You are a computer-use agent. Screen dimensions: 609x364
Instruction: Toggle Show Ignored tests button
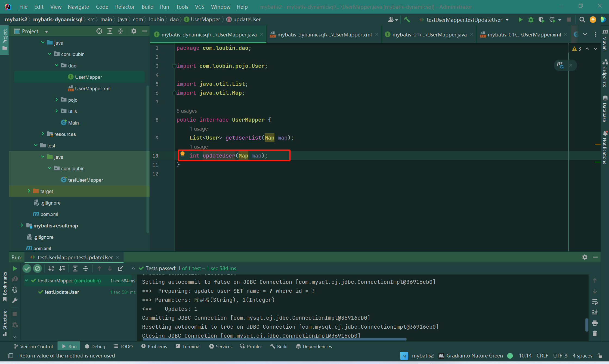[x=38, y=269]
